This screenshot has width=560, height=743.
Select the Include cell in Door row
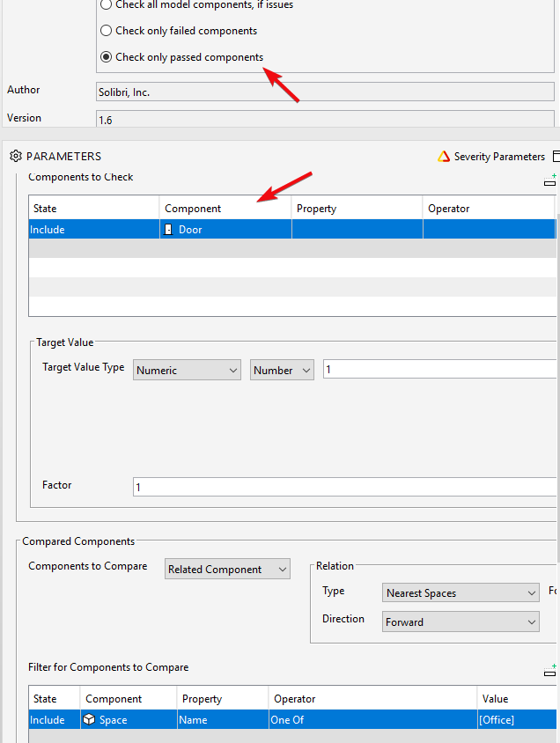[94, 230]
